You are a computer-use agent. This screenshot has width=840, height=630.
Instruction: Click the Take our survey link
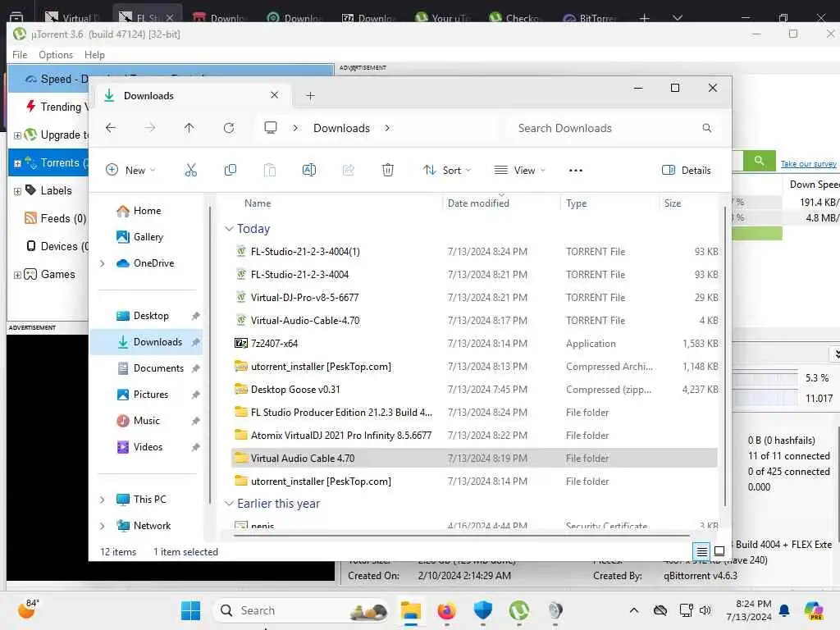(x=808, y=164)
